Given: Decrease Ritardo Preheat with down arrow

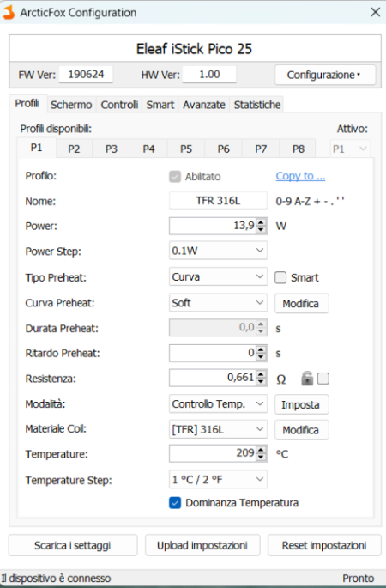Looking at the screenshot, I should 261,356.
